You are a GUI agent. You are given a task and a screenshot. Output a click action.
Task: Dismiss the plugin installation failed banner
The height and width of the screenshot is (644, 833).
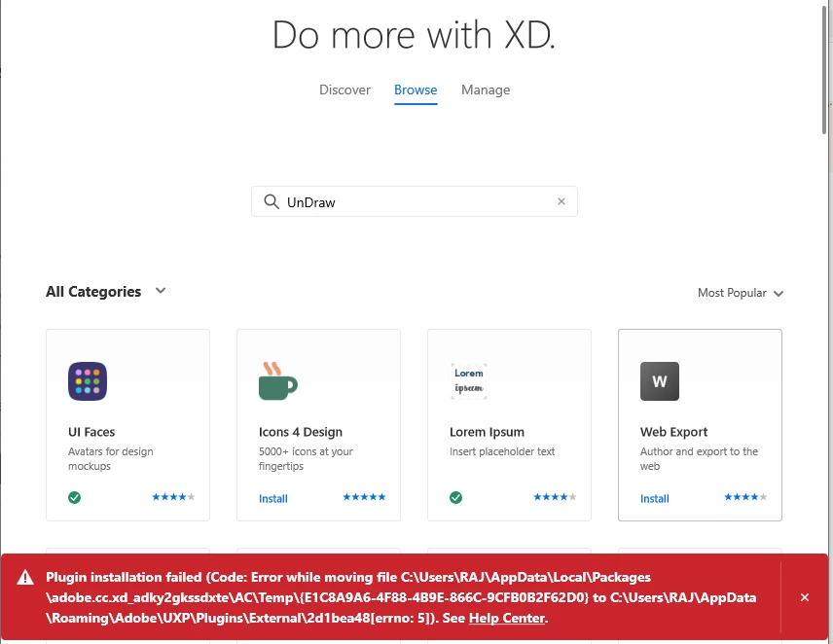[x=805, y=597]
